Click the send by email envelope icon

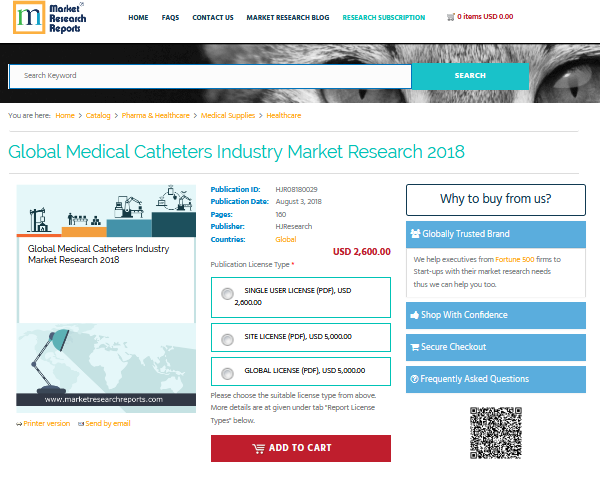pos(81,424)
